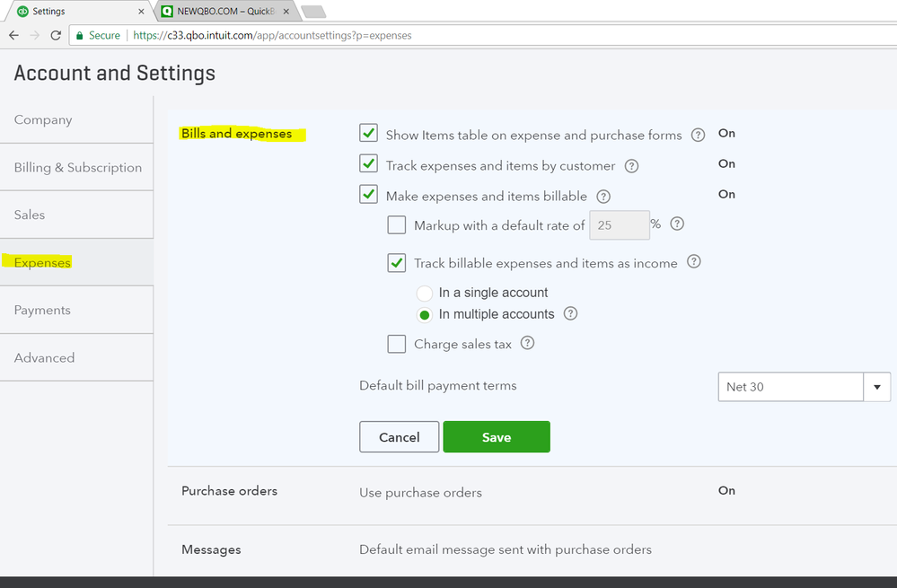
Task: Enable Markup with a default rate checkbox
Action: coord(397,225)
